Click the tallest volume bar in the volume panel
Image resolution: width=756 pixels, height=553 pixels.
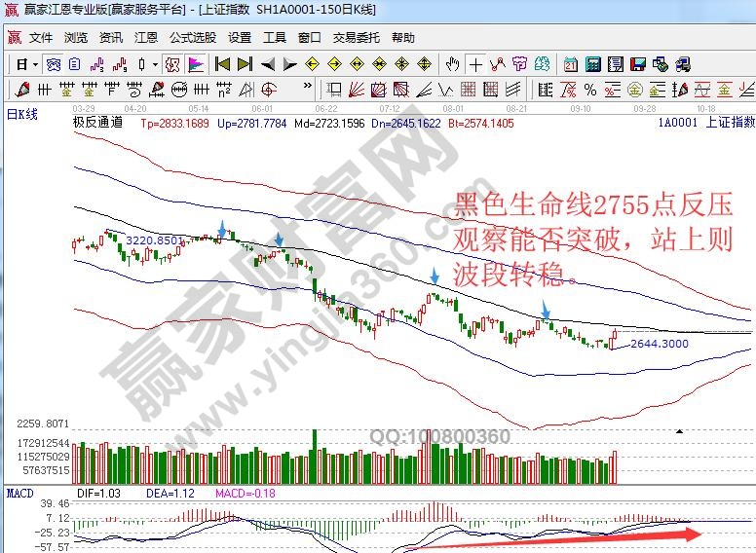pyautogui.click(x=314, y=457)
